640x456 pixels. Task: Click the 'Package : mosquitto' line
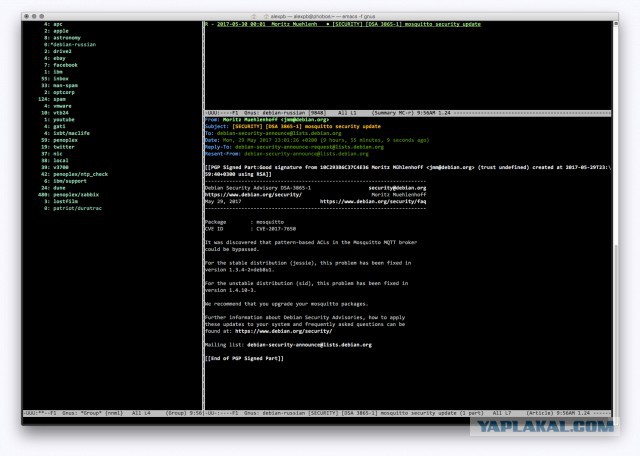coord(244,222)
